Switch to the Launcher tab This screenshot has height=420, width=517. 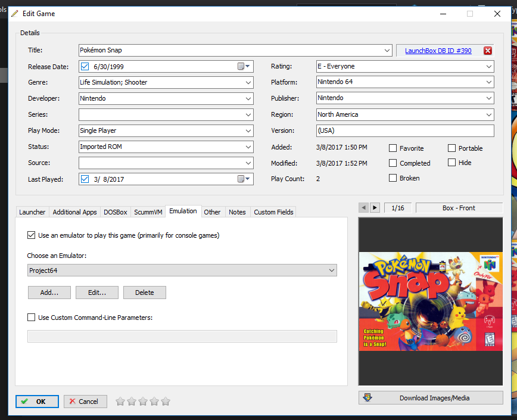coord(32,212)
